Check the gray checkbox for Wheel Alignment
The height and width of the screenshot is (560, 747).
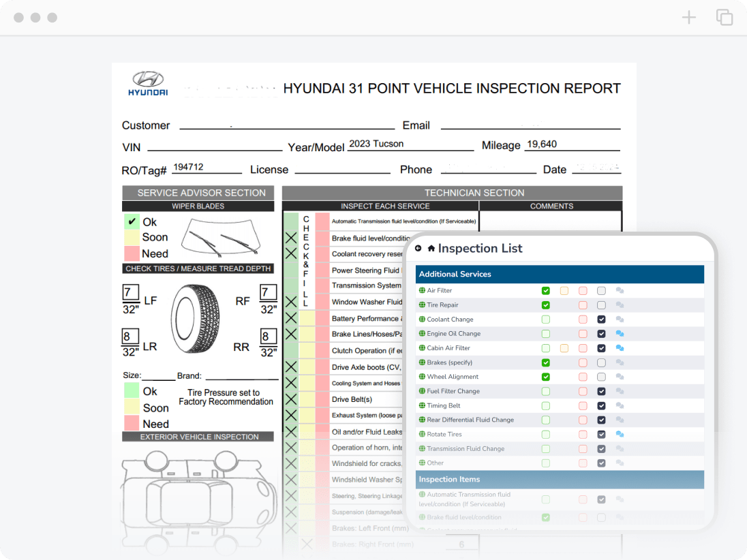pos(601,377)
